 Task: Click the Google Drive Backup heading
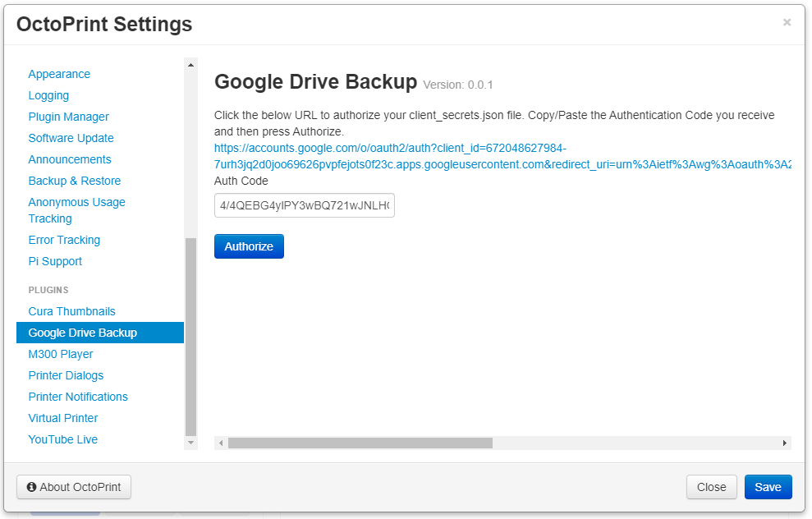coord(315,82)
